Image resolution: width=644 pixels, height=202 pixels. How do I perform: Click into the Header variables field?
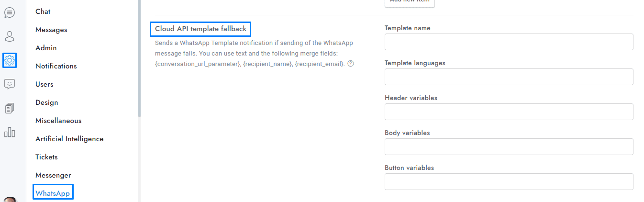509,112
